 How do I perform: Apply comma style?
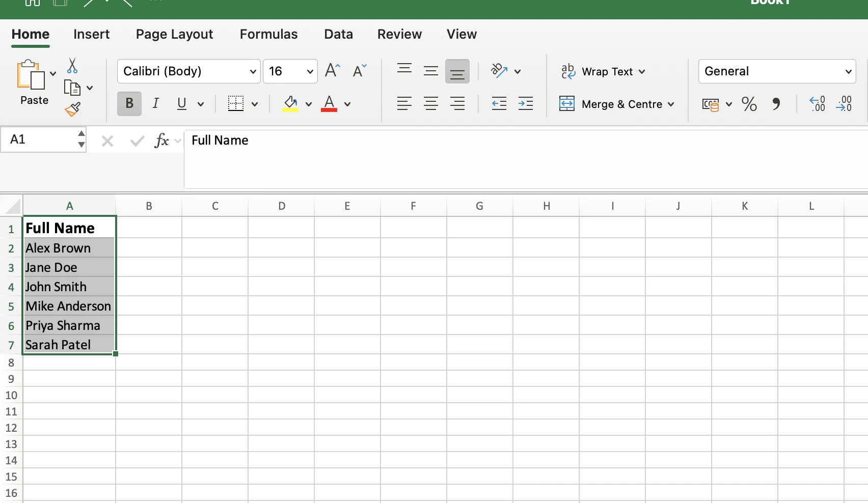pos(776,104)
